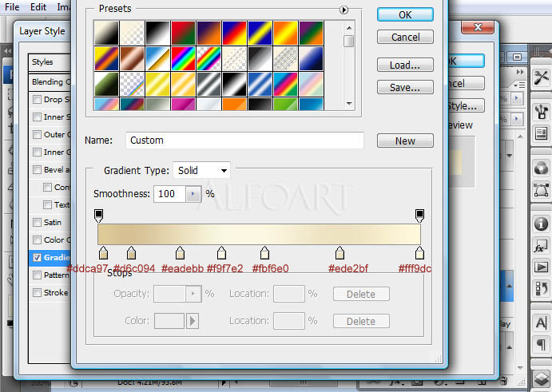
Task: Uncheck the Gradient Overlay checkbox
Action: coord(37,258)
